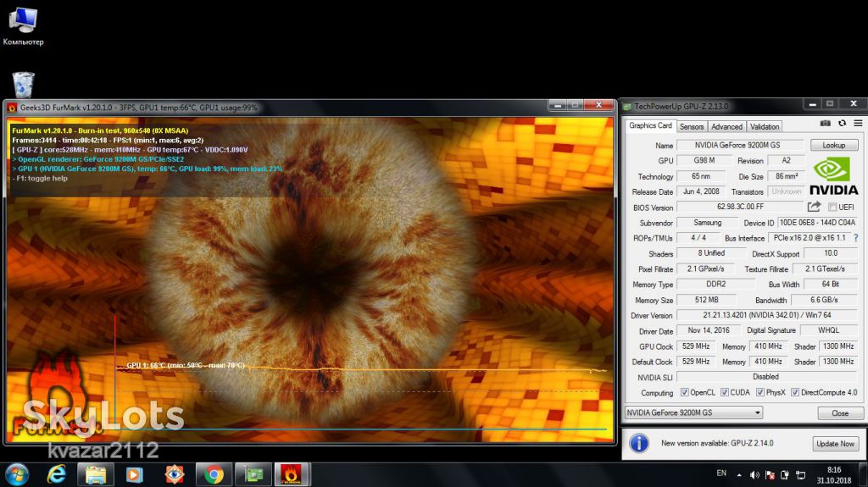Click the OpenGL renderer line in FurMark
This screenshot has height=487, width=868.
coord(98,159)
